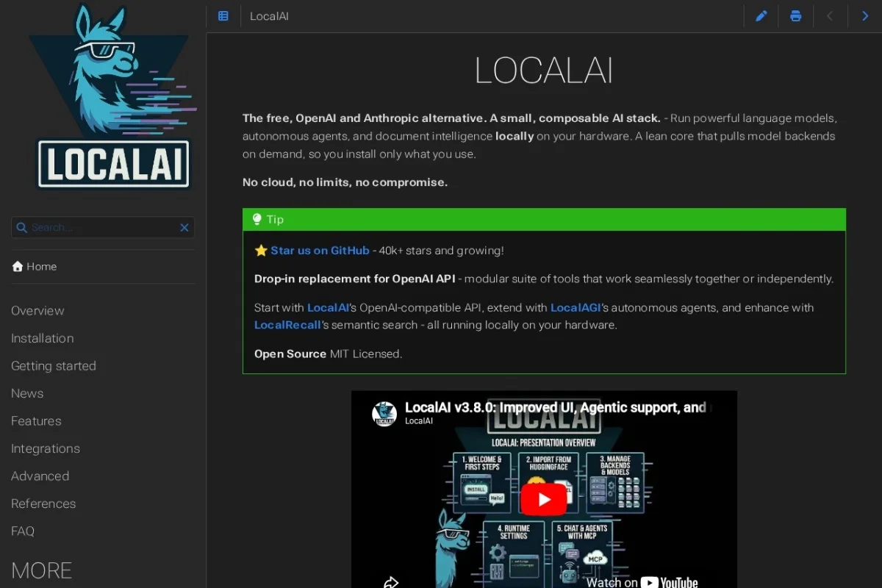Click the 'Open Source' bold text

point(290,354)
